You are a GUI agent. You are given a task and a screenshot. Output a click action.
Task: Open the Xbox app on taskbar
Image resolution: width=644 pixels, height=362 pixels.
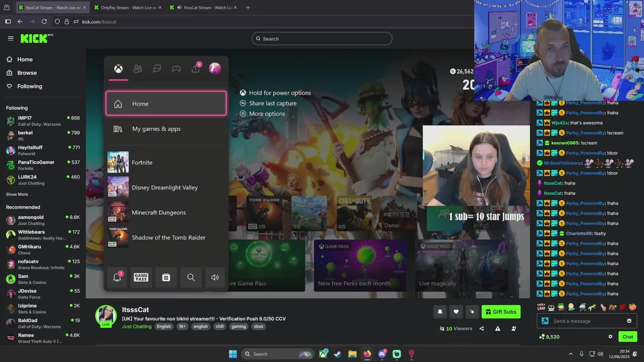click(x=323, y=354)
